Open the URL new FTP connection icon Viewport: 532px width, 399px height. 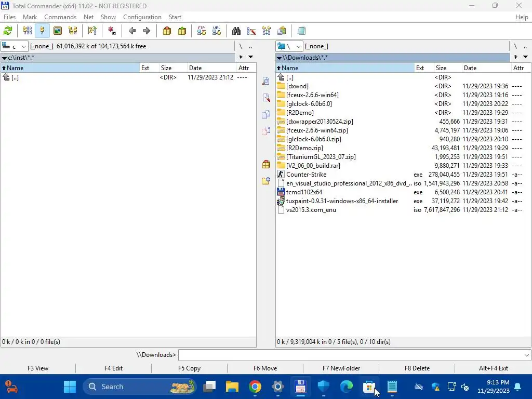[x=217, y=31]
